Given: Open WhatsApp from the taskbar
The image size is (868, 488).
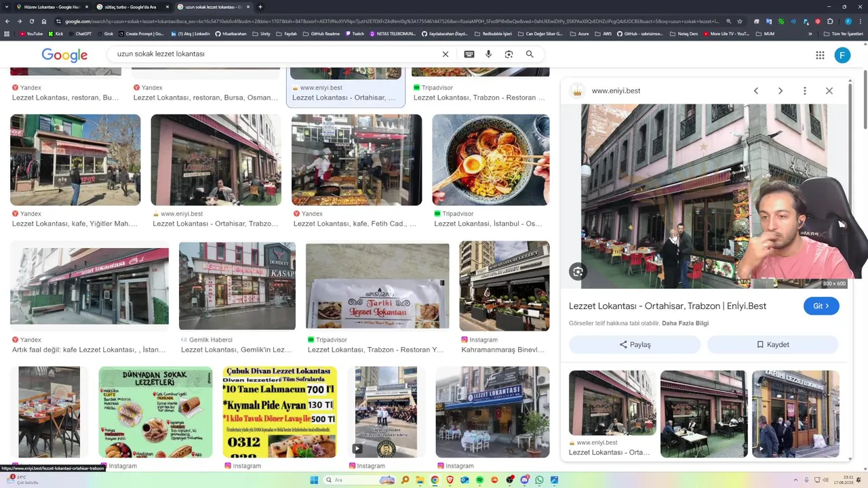Looking at the screenshot, I should pyautogui.click(x=539, y=480).
